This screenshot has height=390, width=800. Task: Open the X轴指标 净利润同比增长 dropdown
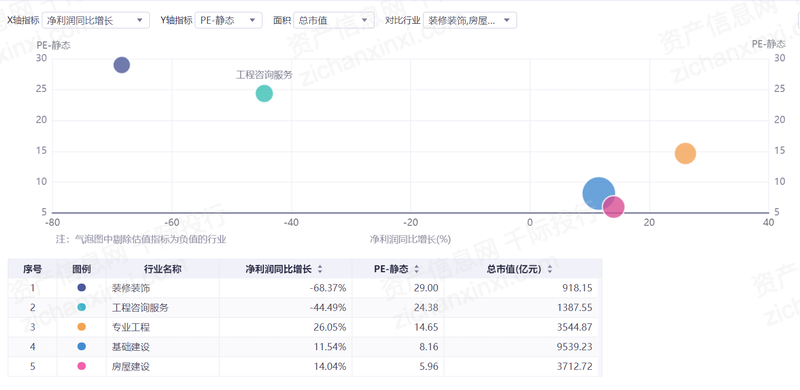click(95, 20)
